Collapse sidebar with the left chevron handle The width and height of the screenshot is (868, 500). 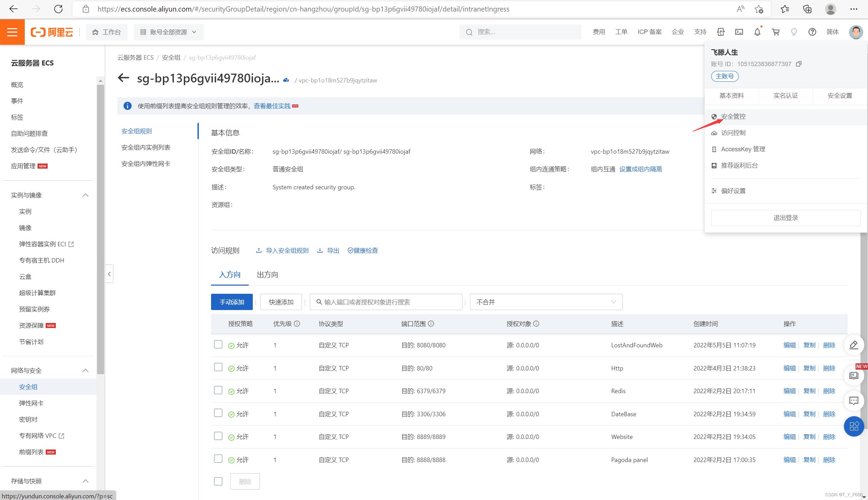point(109,274)
